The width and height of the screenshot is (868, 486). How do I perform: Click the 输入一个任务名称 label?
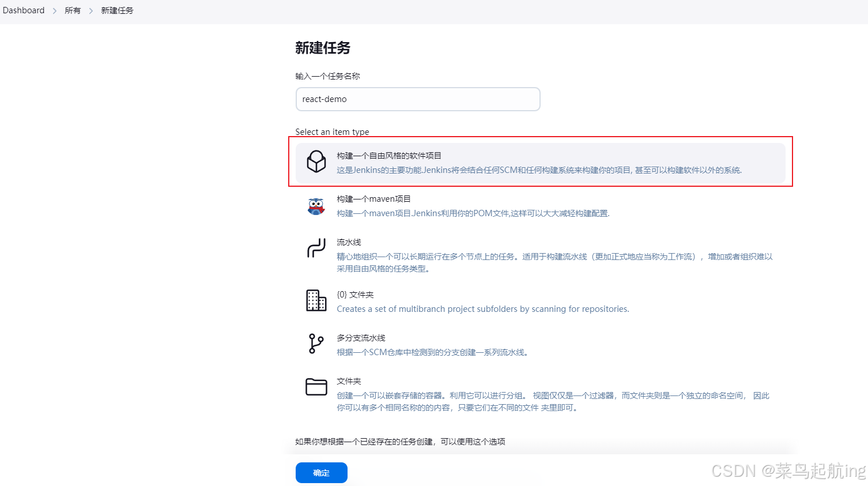[x=327, y=76]
